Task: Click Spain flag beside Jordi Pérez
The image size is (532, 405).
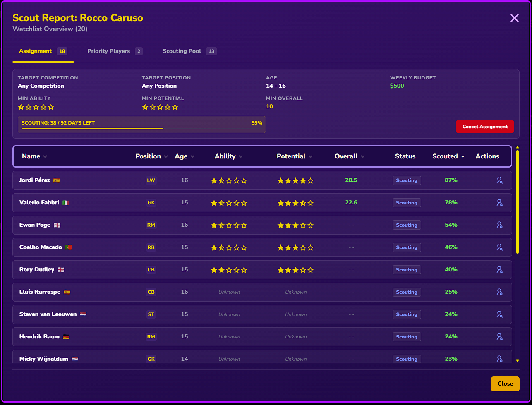Action: tap(57, 180)
